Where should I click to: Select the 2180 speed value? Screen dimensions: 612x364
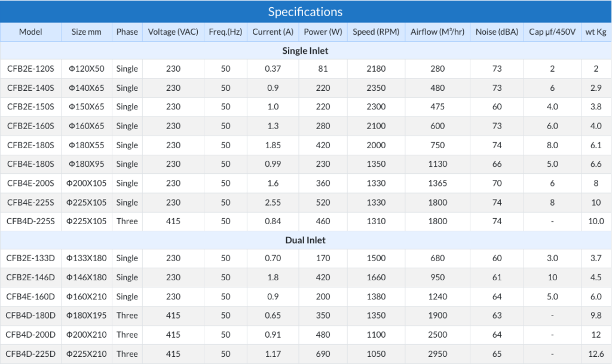point(376,69)
